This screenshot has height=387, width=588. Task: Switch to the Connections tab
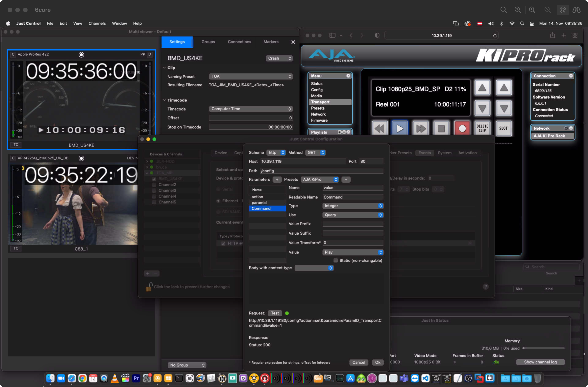pos(239,42)
